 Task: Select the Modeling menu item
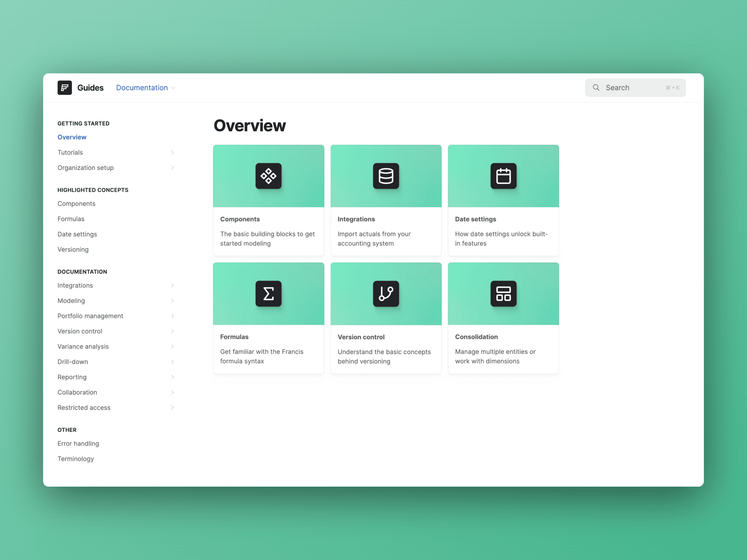coord(70,300)
